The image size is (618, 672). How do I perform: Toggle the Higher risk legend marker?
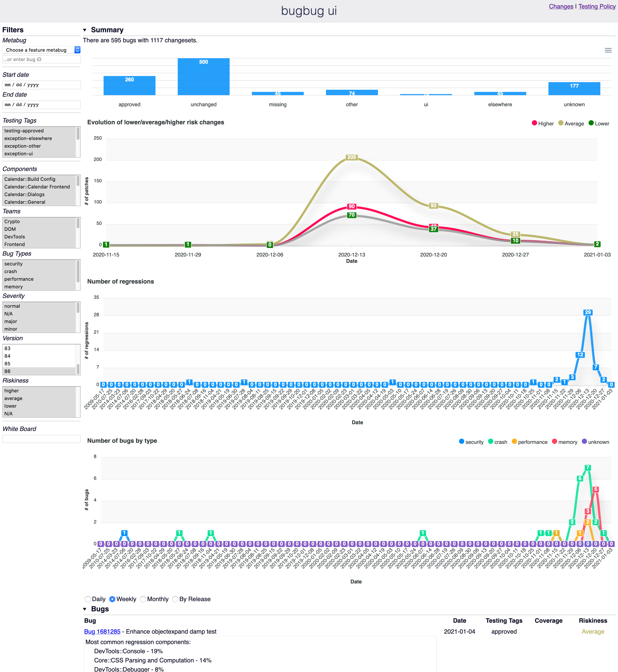coord(534,123)
